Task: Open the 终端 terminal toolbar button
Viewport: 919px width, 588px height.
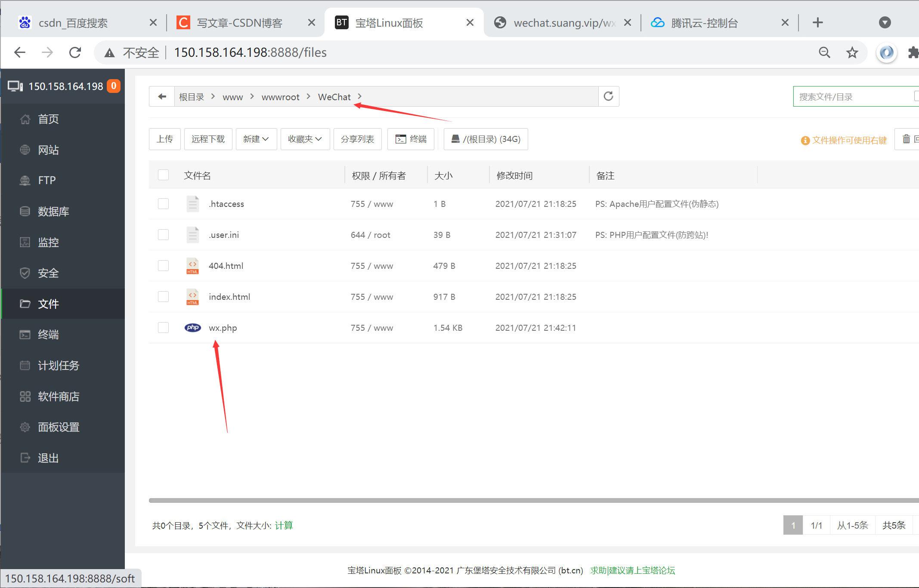Action: click(411, 139)
